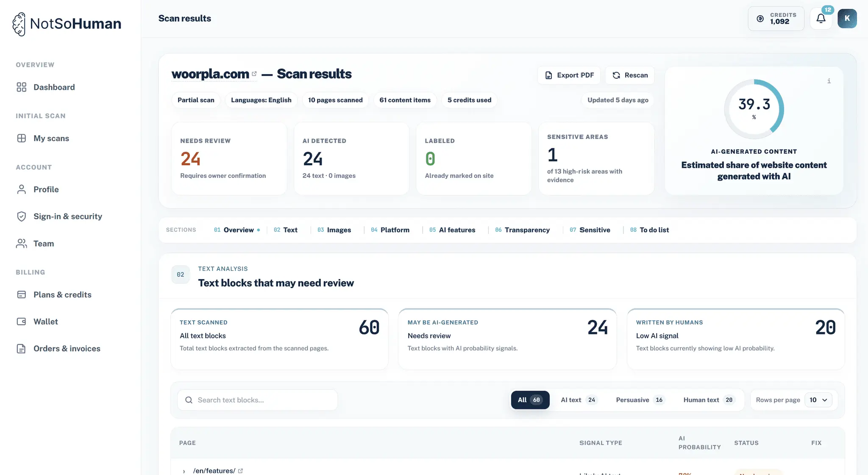Click the Plans & credits card icon

pyautogui.click(x=21, y=295)
